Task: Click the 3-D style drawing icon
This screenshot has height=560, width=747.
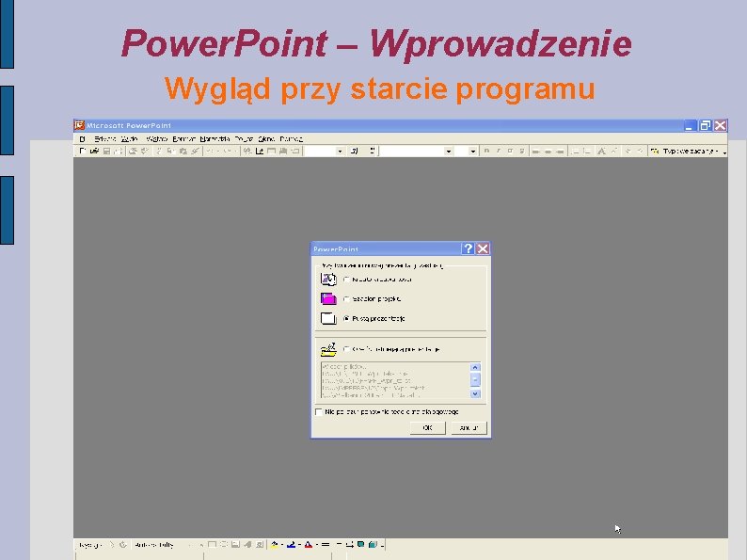Action: point(373,544)
